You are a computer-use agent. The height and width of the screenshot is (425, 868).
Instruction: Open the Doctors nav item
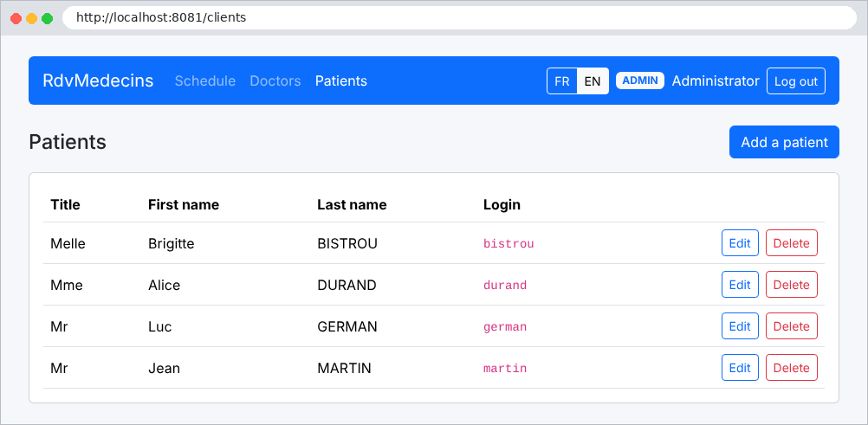tap(275, 80)
